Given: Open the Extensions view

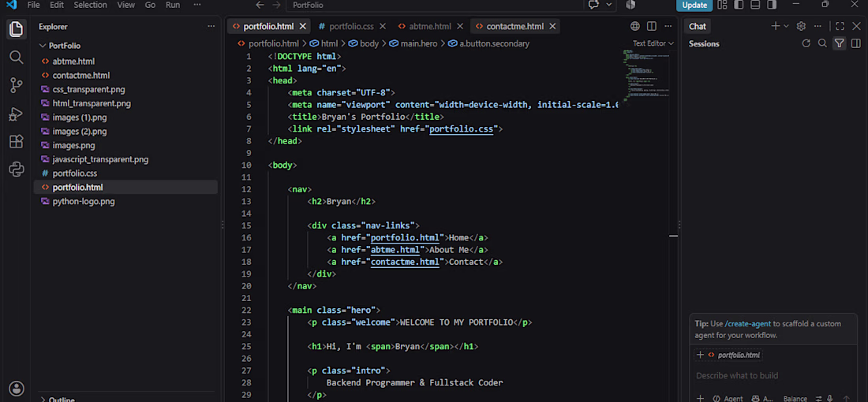Looking at the screenshot, I should [16, 142].
